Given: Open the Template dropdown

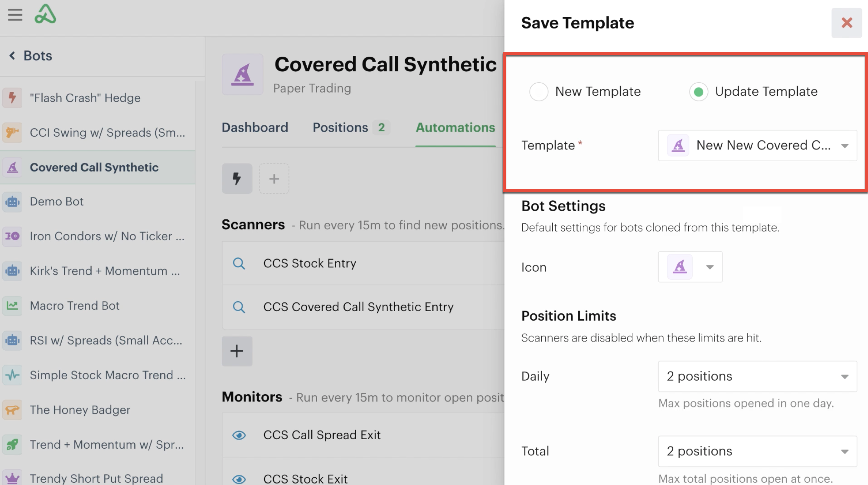Looking at the screenshot, I should tap(758, 145).
